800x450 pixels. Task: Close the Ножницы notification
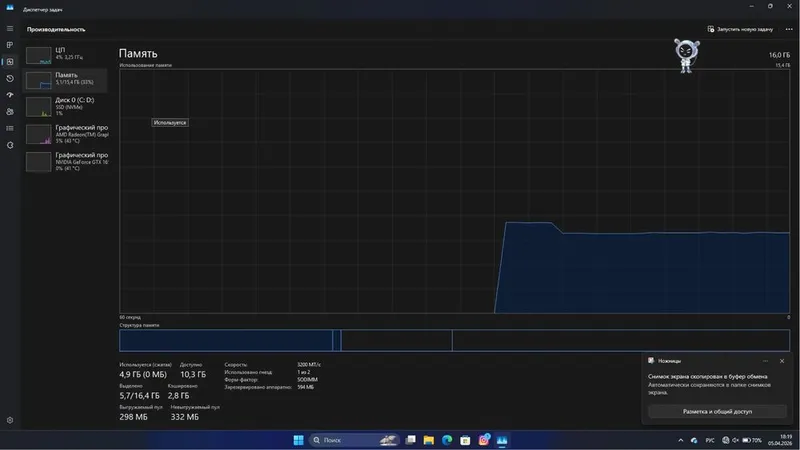point(782,361)
